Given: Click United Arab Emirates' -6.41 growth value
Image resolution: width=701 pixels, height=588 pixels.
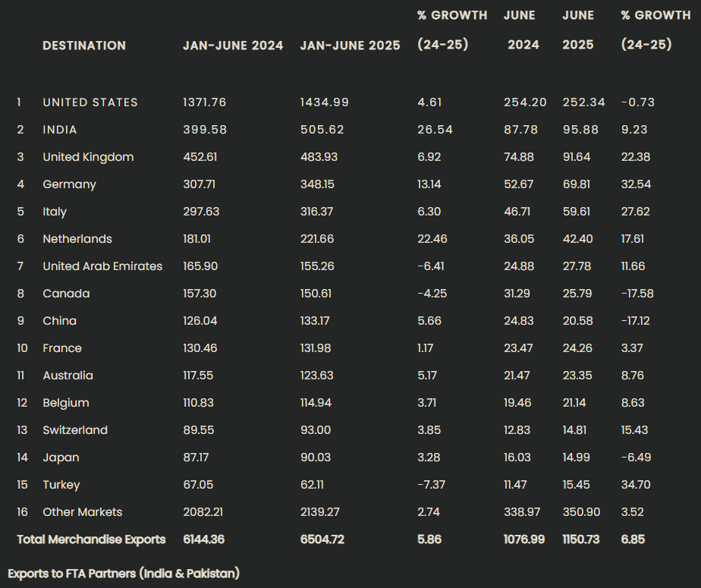Looking at the screenshot, I should [x=431, y=266].
